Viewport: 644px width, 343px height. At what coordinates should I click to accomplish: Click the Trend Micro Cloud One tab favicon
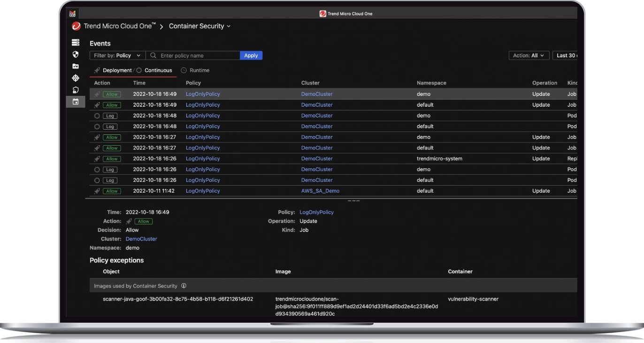click(323, 14)
